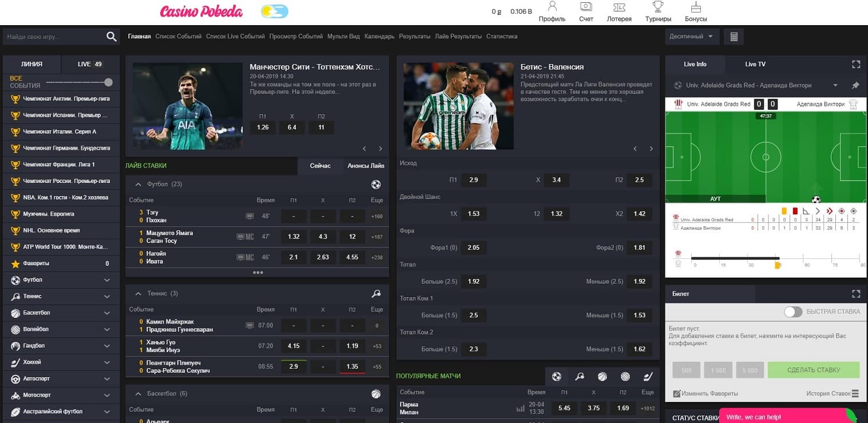Expand the Live Info panel to fullscreen
This screenshot has width=868, height=423.
[856, 64]
